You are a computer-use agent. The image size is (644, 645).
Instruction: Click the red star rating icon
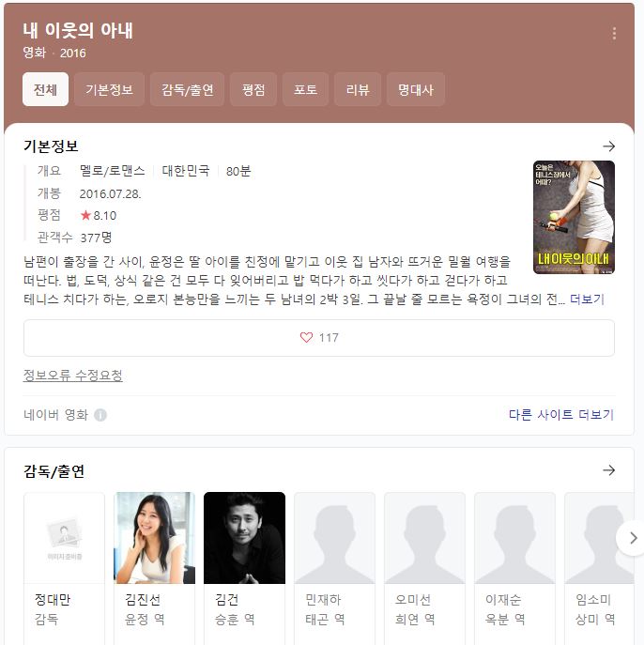[85, 215]
